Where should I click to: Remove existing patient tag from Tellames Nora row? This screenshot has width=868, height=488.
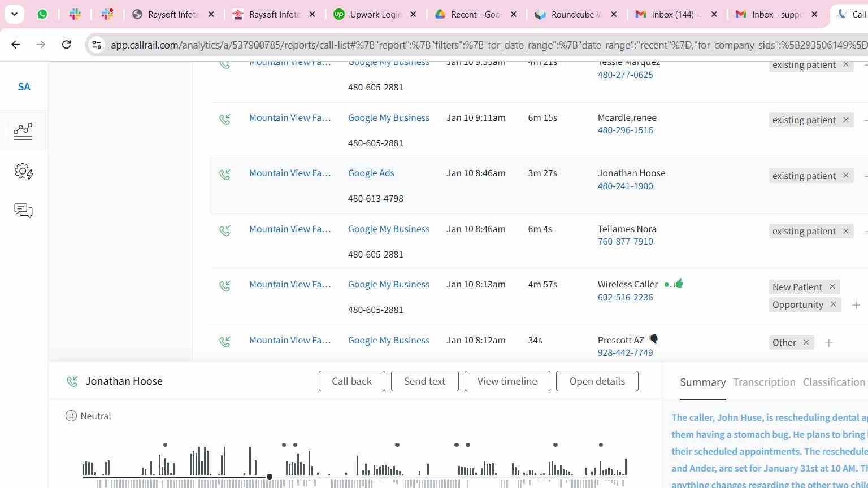click(x=846, y=231)
